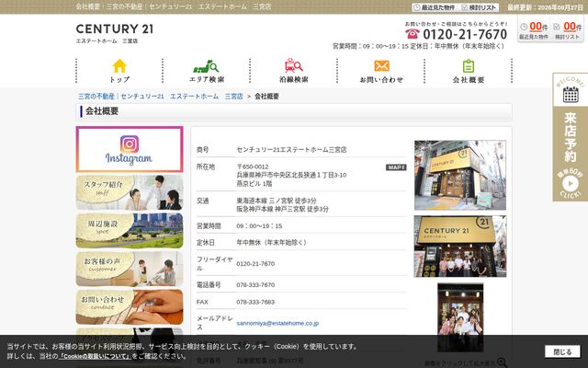This screenshot has height=368, width=588.
Task: Click the red telephone icon
Action: point(413,34)
